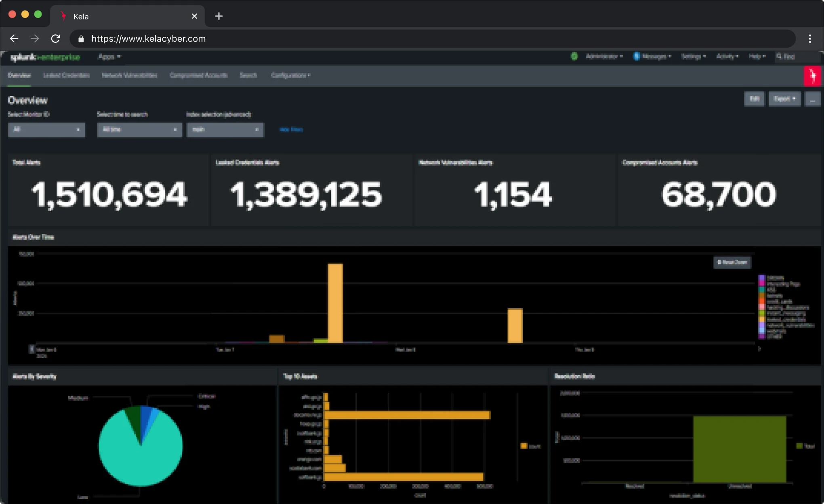
Task: Toggle the count legend swatch in Top 10 Assets
Action: (x=524, y=446)
